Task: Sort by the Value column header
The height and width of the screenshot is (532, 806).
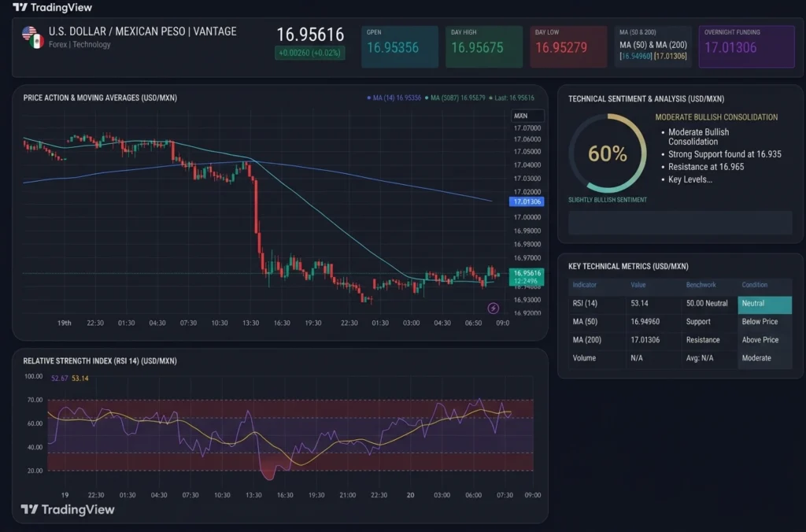Action: (x=638, y=285)
